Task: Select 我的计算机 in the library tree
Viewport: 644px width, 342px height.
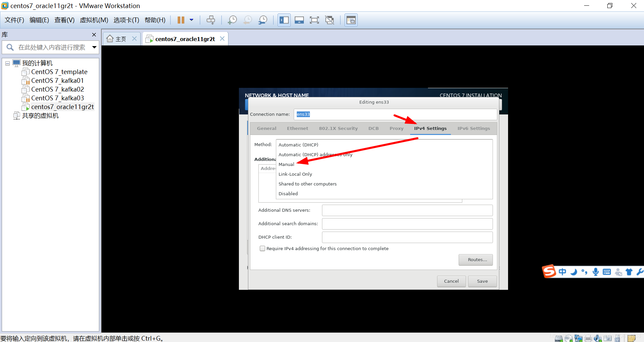Action: pos(37,63)
